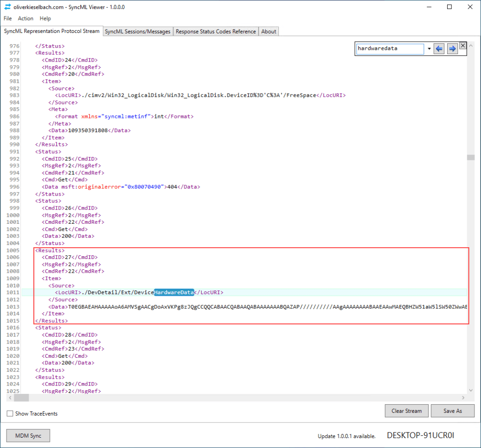Click the blue forward arrow to find next match
The height and width of the screenshot is (448, 481).
452,48
